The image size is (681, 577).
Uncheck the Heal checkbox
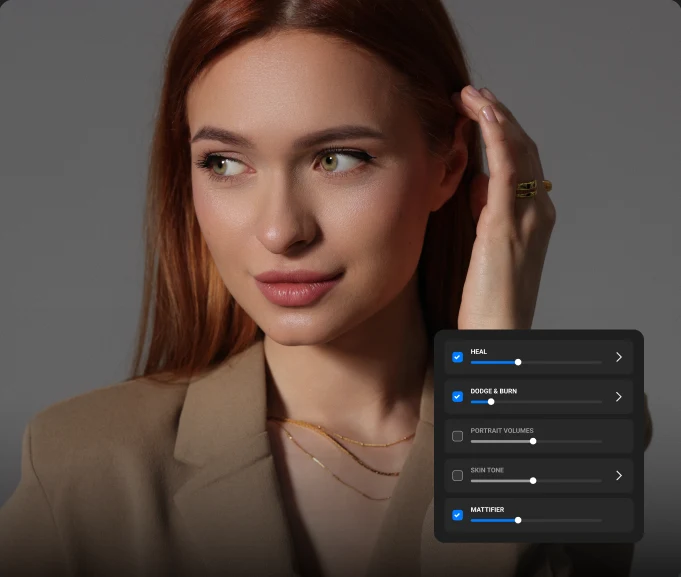click(457, 357)
